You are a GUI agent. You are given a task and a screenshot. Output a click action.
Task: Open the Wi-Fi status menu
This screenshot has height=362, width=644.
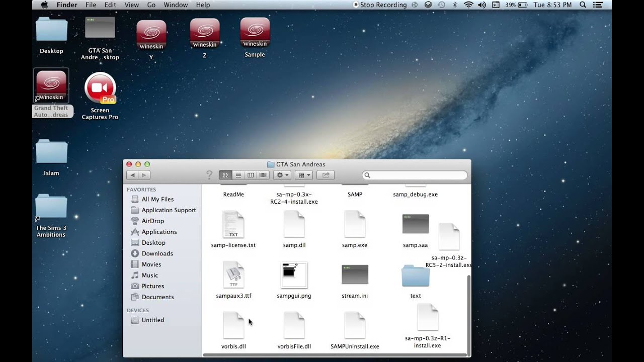(x=468, y=5)
